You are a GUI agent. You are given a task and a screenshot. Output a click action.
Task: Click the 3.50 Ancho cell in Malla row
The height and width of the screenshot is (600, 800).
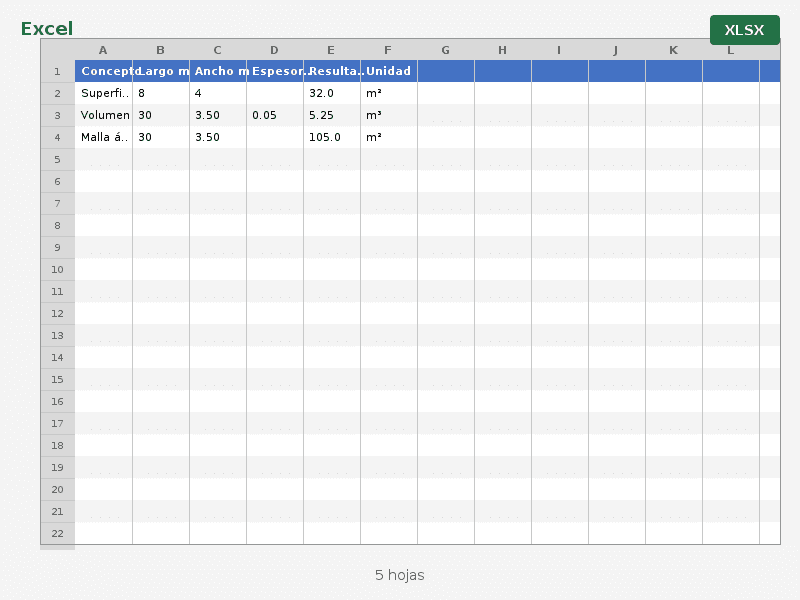click(218, 137)
